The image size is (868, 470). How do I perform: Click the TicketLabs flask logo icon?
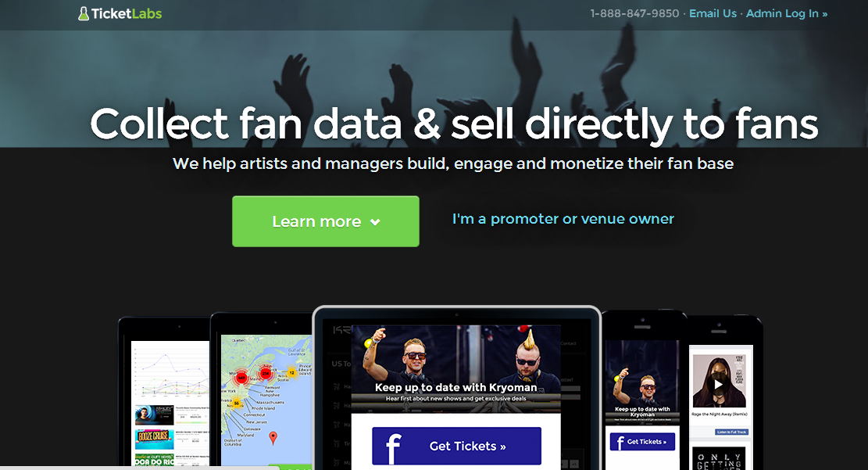(x=83, y=13)
